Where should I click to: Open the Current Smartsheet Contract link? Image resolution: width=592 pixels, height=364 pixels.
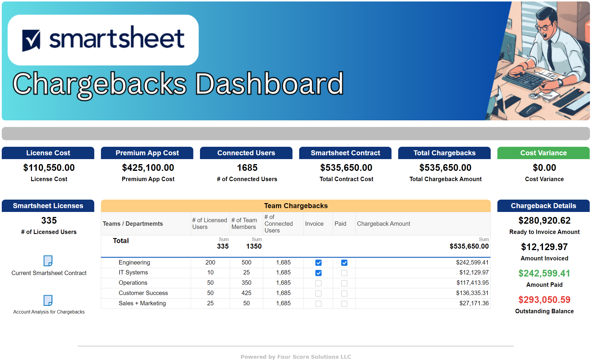pyautogui.click(x=49, y=273)
